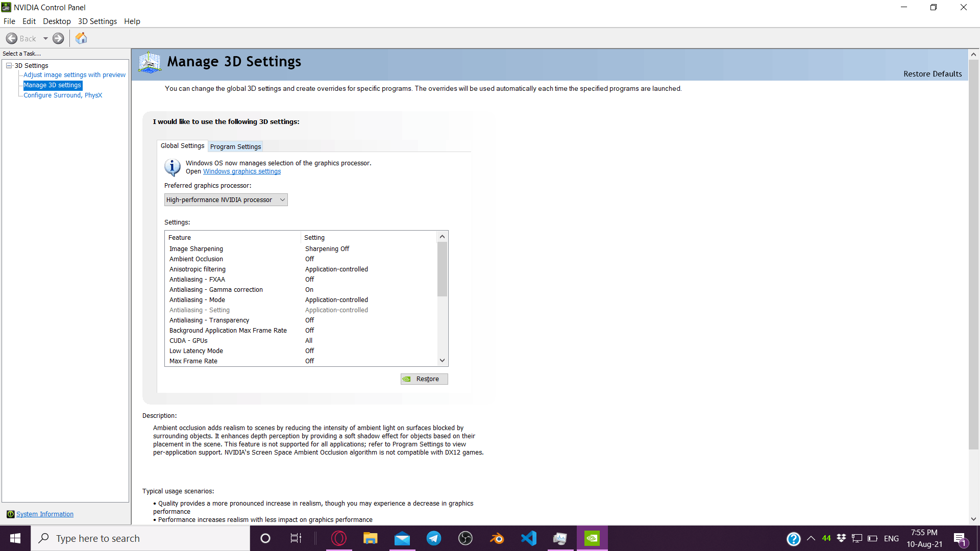Switch to the NVIDIA Control Panel taskbar icon
The image size is (980, 551).
click(x=592, y=538)
